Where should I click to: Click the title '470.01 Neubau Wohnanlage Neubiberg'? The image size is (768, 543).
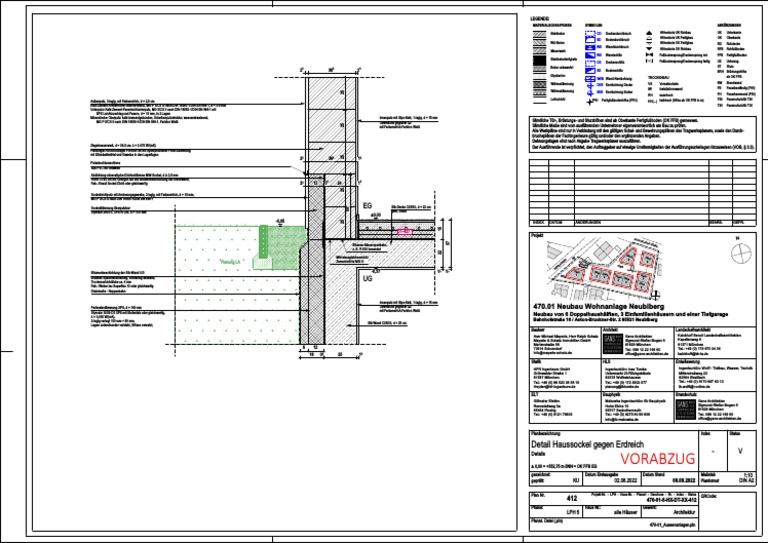tap(599, 307)
